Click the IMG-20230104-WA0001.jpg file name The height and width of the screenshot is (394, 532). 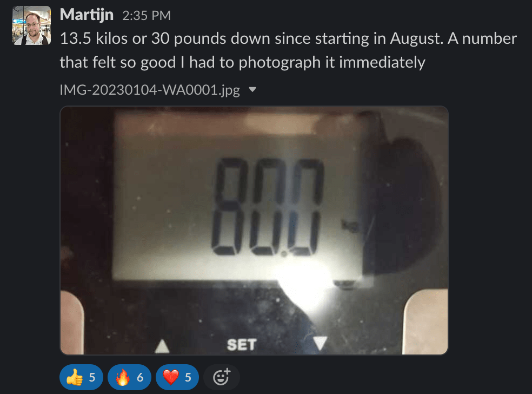(x=150, y=90)
